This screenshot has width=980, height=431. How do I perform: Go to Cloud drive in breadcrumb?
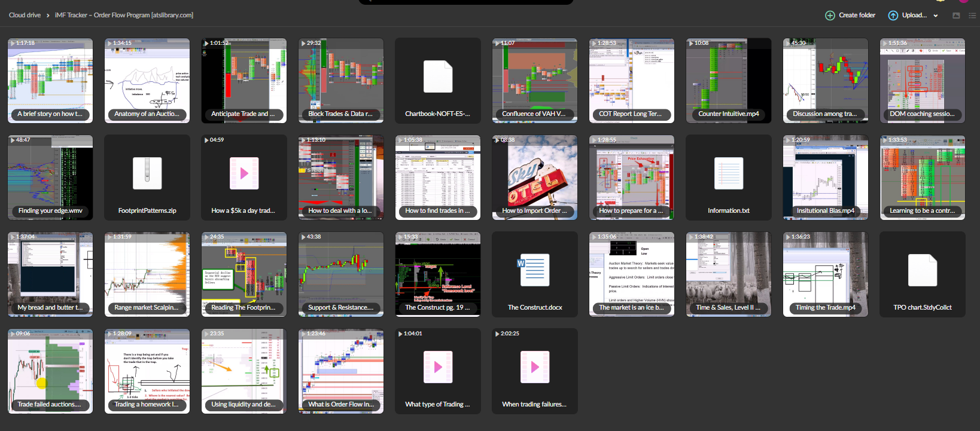(25, 15)
